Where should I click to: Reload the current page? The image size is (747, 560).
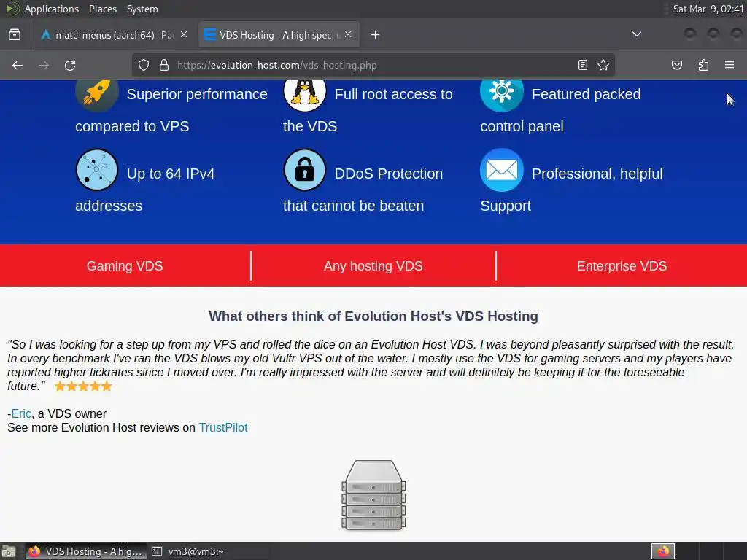tap(70, 65)
